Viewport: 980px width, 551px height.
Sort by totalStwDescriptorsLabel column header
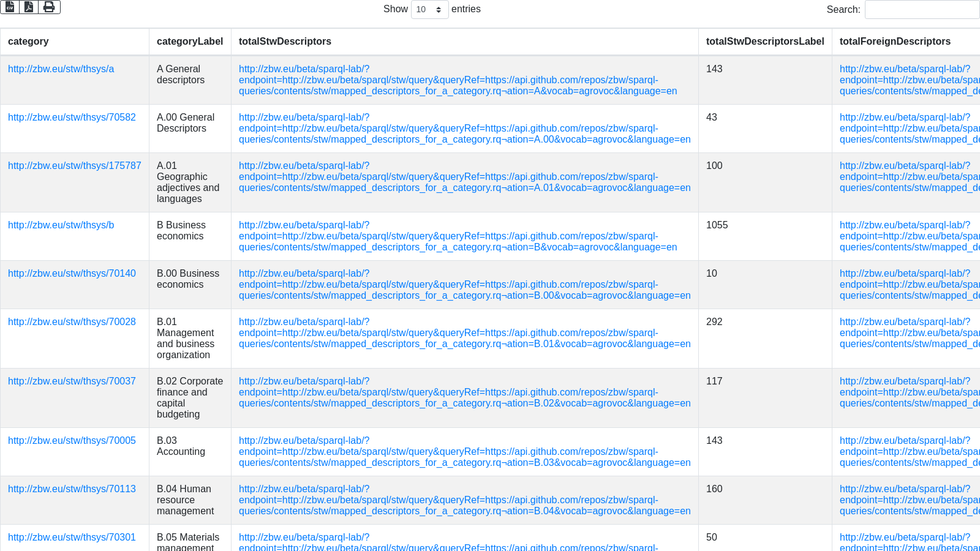tap(765, 42)
